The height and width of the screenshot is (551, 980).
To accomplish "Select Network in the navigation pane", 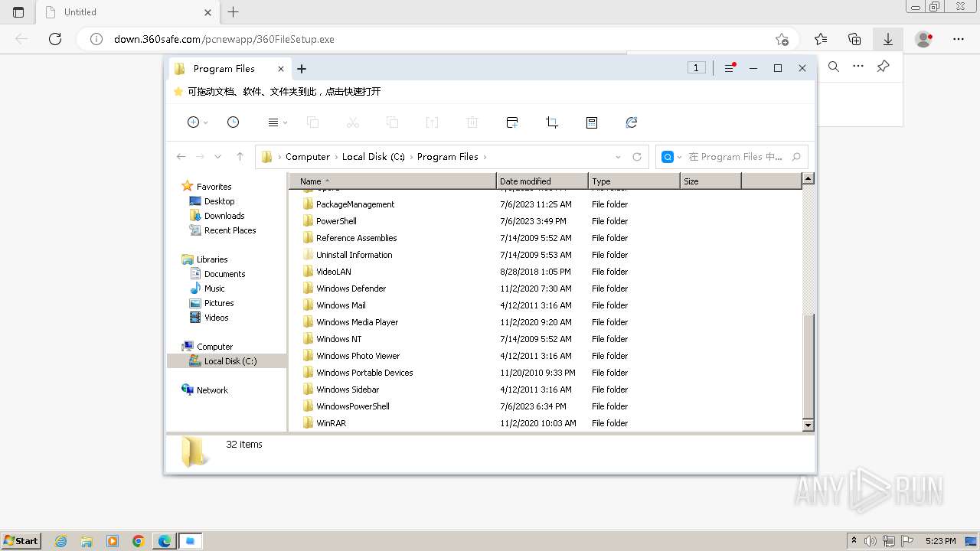I will click(x=212, y=390).
